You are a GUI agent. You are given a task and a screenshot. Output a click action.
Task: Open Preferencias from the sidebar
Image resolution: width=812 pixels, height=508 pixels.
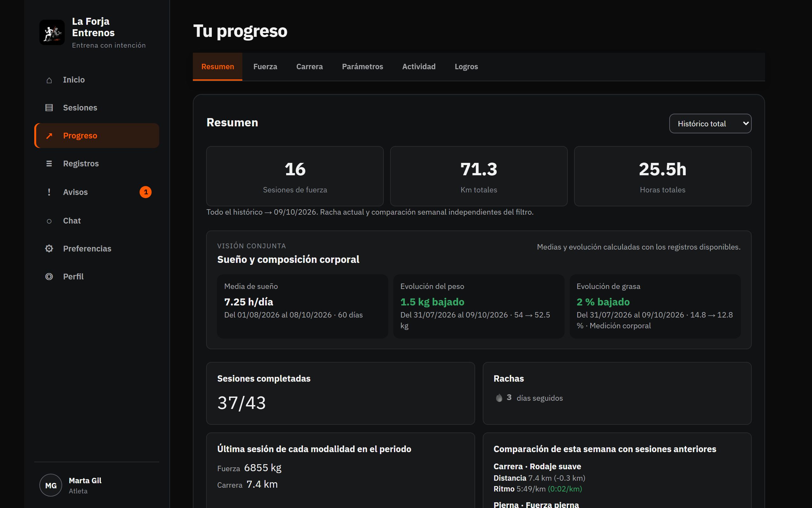[x=97, y=249]
